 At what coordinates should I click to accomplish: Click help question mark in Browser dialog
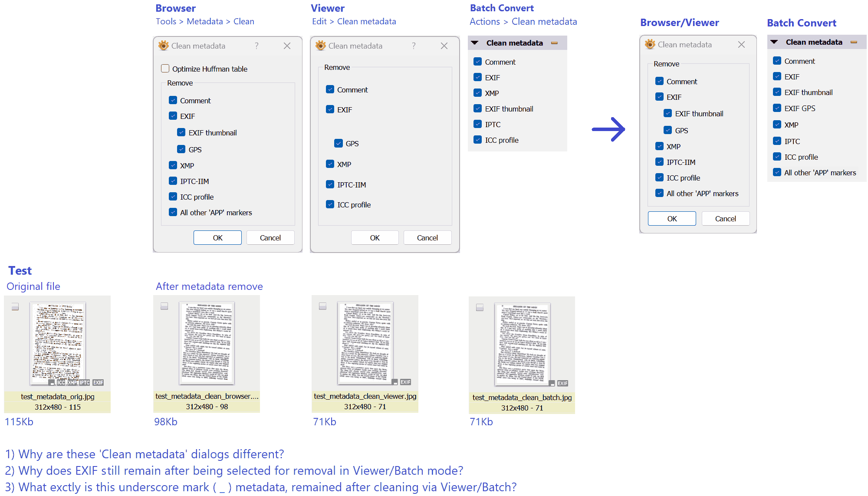(256, 46)
